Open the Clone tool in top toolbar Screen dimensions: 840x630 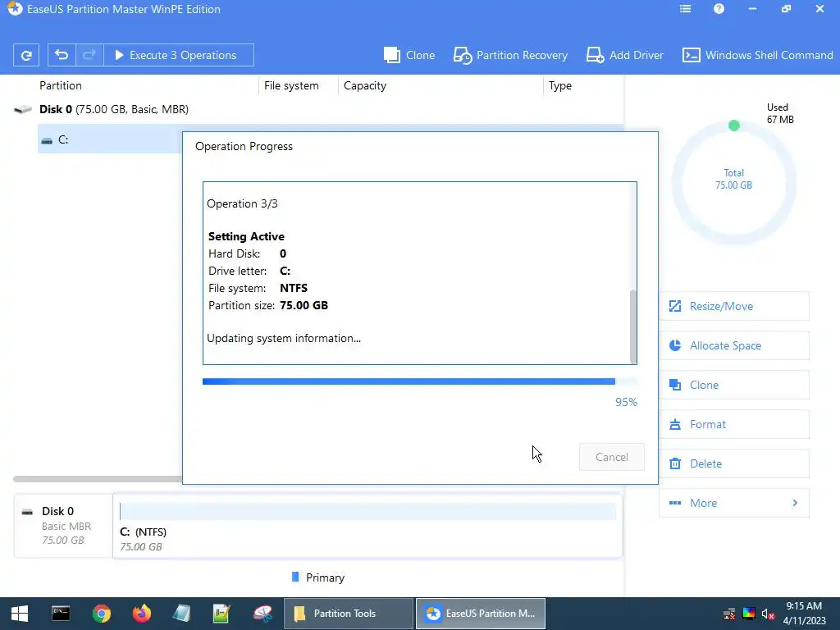click(x=409, y=55)
